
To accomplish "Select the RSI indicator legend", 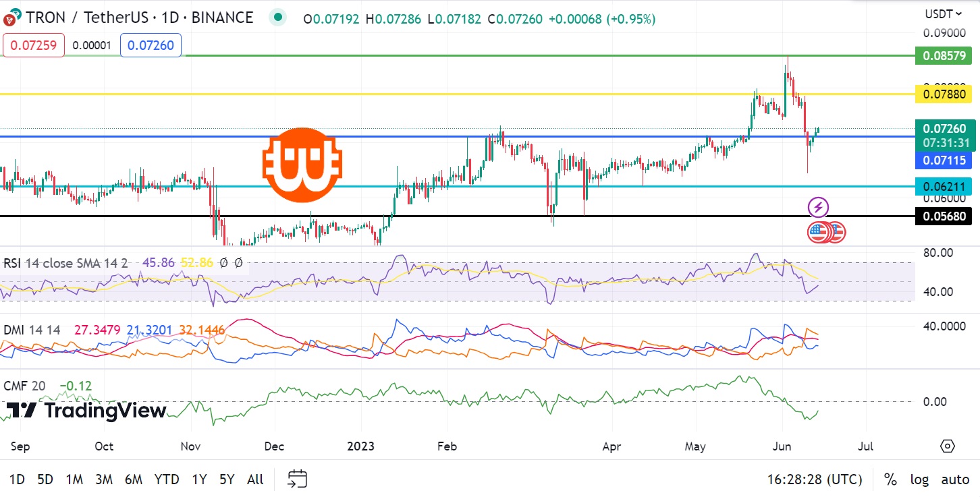I will click(65, 264).
